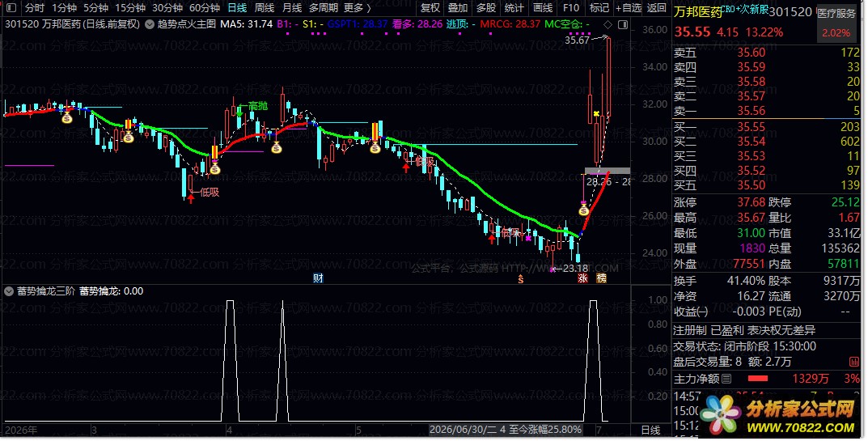868x441 pixels.
Task: Click the 涨停 price 37.68
Action: tap(752, 202)
